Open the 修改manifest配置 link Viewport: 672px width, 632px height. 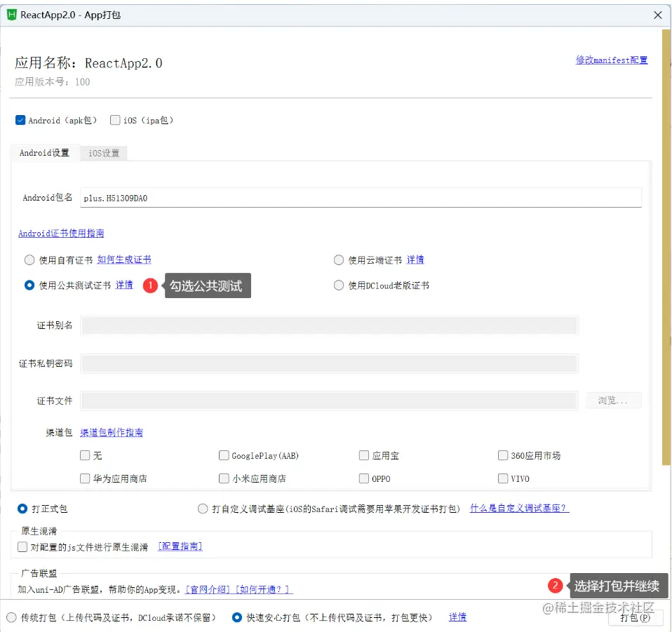[x=612, y=60]
